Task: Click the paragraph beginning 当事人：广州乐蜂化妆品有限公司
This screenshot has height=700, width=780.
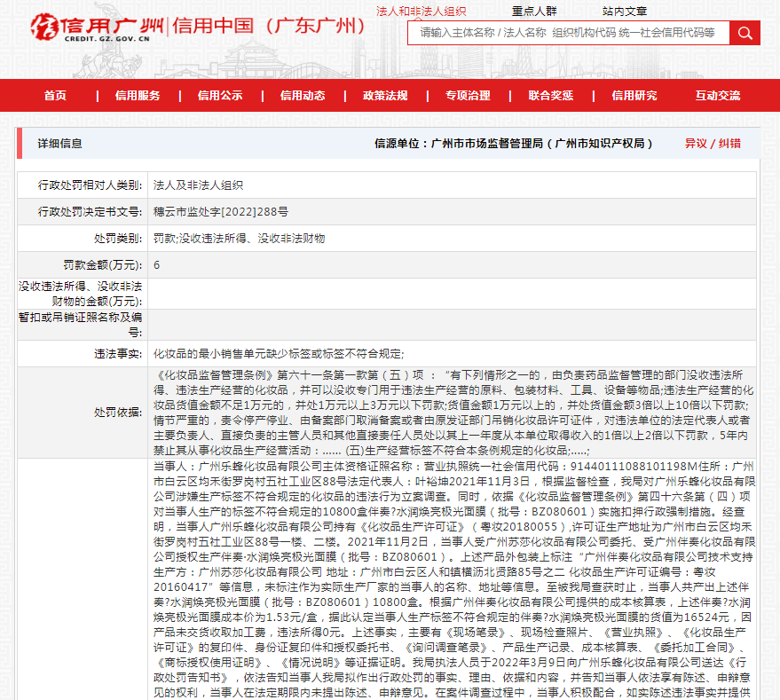Action: coord(454,579)
